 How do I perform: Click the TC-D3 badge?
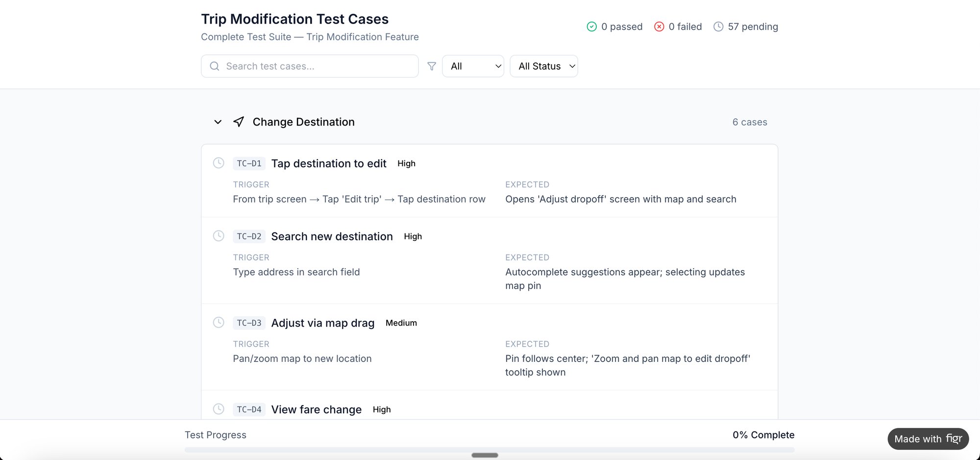coord(249,323)
